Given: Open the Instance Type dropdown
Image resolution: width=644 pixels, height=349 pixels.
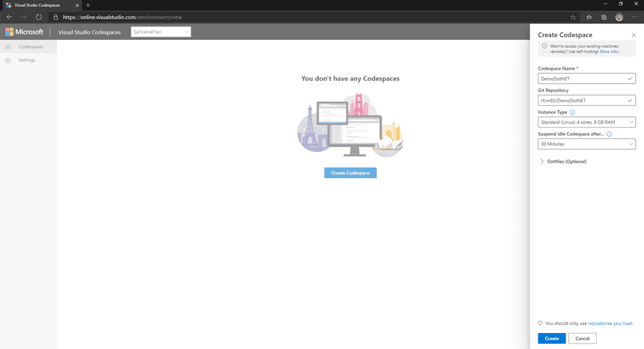Looking at the screenshot, I should tap(586, 122).
